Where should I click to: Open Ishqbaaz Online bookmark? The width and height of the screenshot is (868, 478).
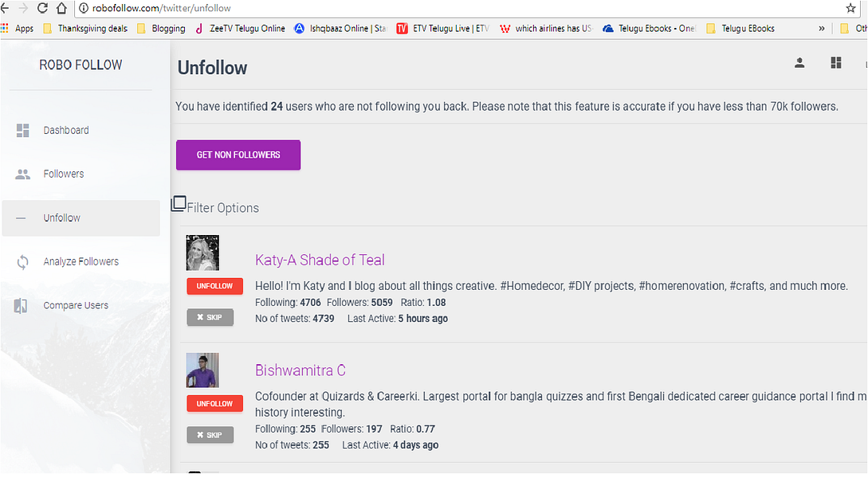tap(340, 28)
